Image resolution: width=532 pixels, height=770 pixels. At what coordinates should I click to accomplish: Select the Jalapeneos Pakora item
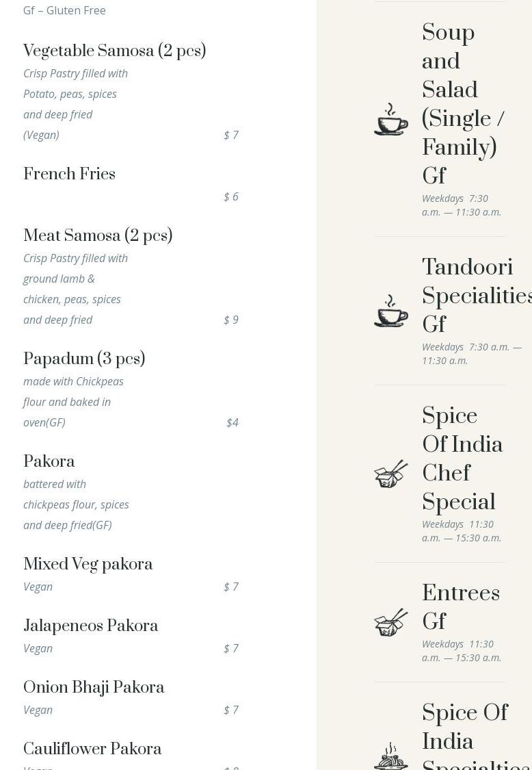pyautogui.click(x=91, y=626)
